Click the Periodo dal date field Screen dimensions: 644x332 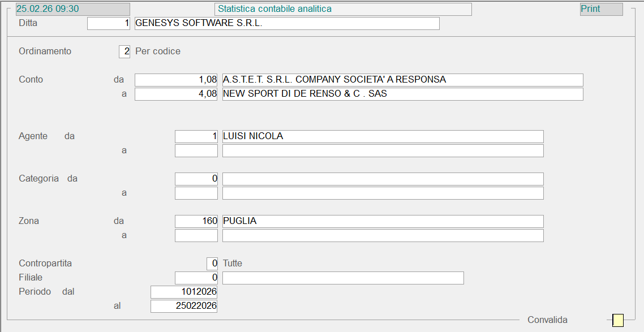(184, 292)
